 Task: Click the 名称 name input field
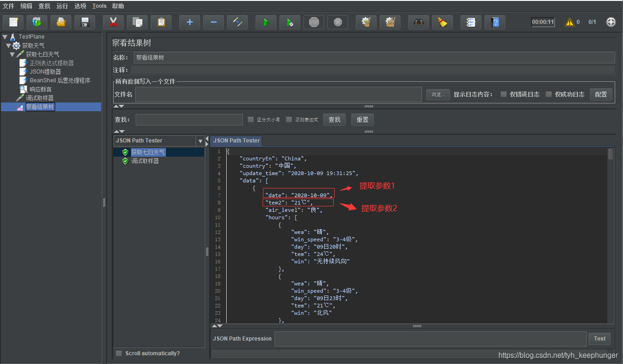374,57
